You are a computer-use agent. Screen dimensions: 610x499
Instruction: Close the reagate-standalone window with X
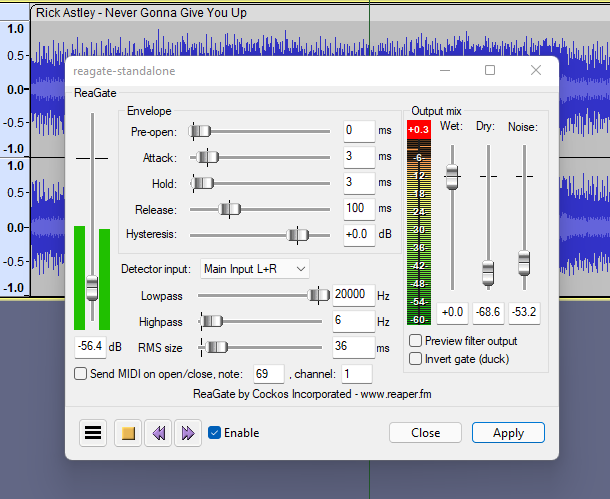point(536,70)
